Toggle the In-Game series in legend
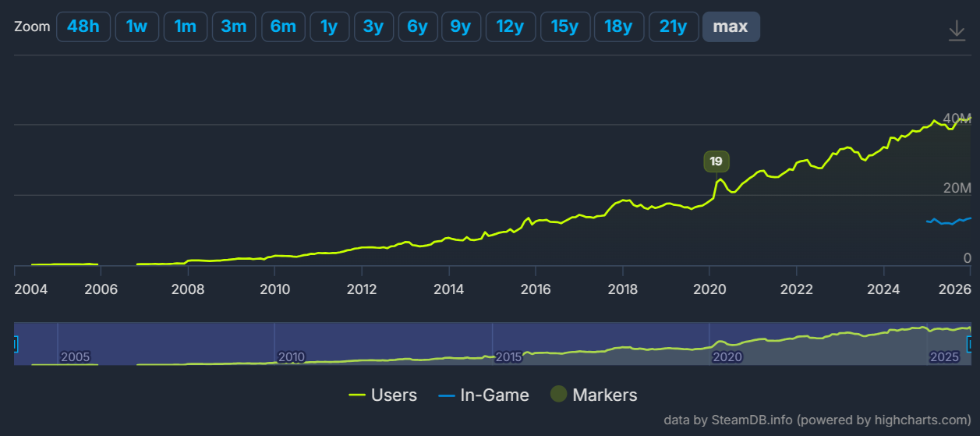This screenshot has width=980, height=436. [483, 395]
